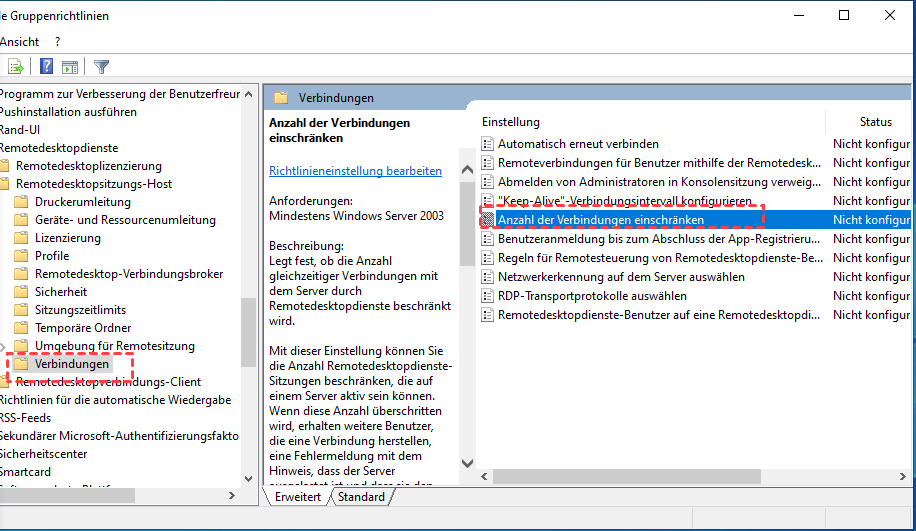916x531 pixels.
Task: Sort by the Einstellung column header
Action: (511, 122)
